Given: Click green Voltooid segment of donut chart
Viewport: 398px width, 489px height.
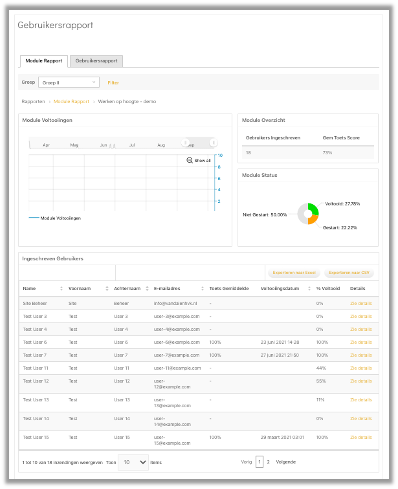Looking at the screenshot, I should click(x=314, y=209).
